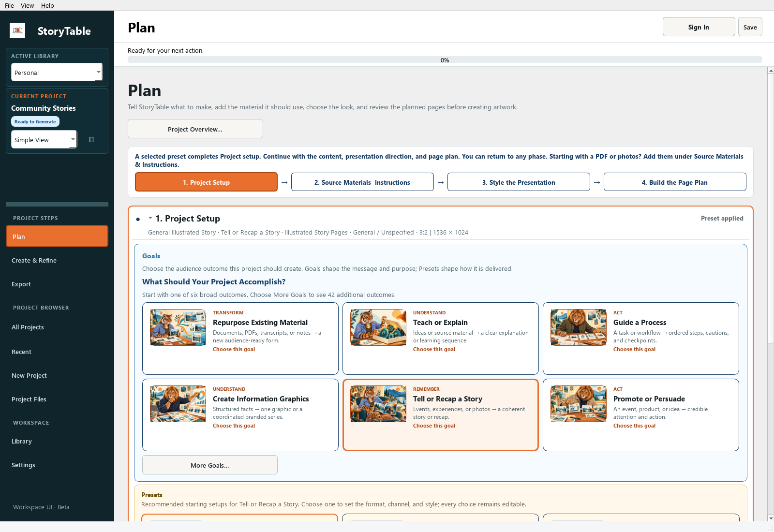Open the Help menu
Screen dimensions: 774x532
point(47,5)
